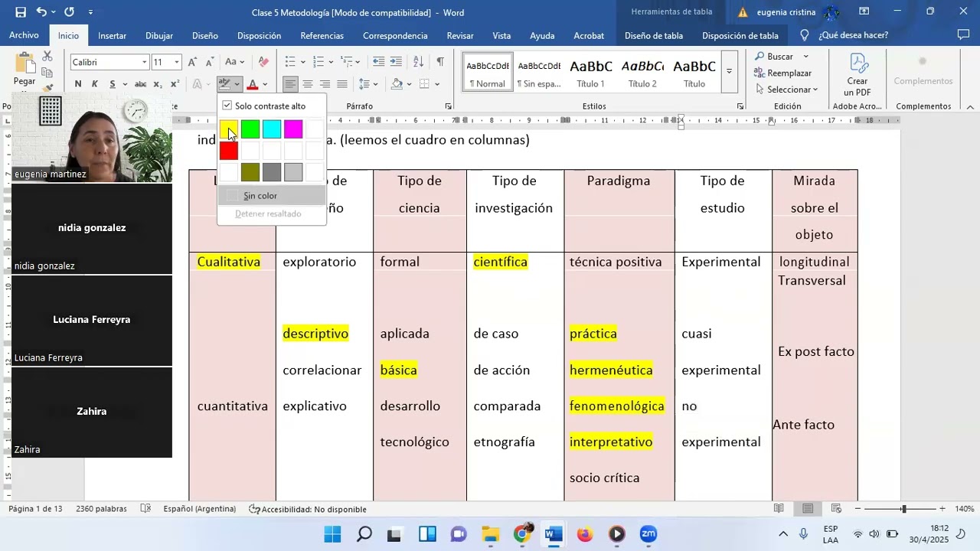Click the Windows Start button
Image resolution: width=980 pixels, height=551 pixels.
(x=332, y=534)
